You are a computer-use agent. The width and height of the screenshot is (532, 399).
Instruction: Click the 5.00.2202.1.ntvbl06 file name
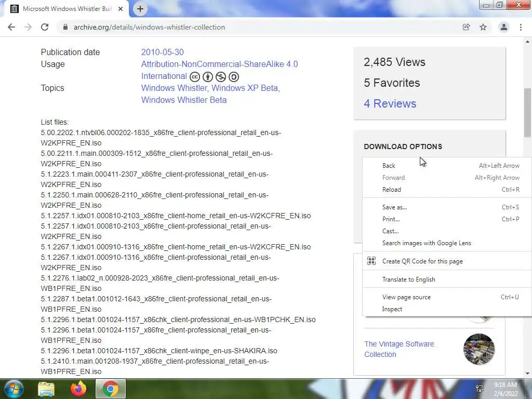pyautogui.click(x=161, y=138)
